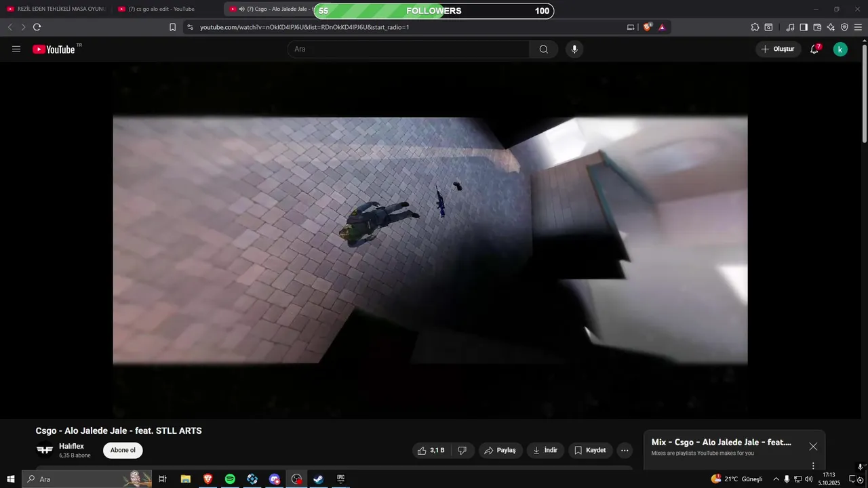Open the account avatar menu 'k'
868x488 pixels.
840,49
